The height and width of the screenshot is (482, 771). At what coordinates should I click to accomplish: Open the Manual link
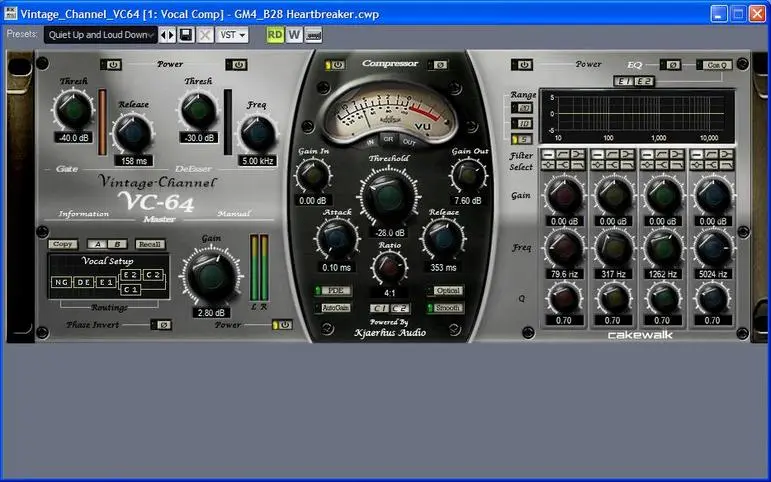tap(234, 213)
